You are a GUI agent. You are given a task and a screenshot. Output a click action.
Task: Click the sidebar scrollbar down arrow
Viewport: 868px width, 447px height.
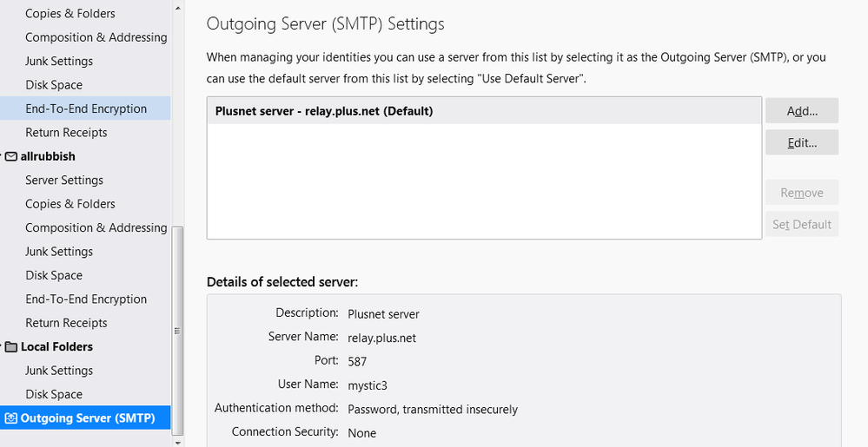coord(178,441)
